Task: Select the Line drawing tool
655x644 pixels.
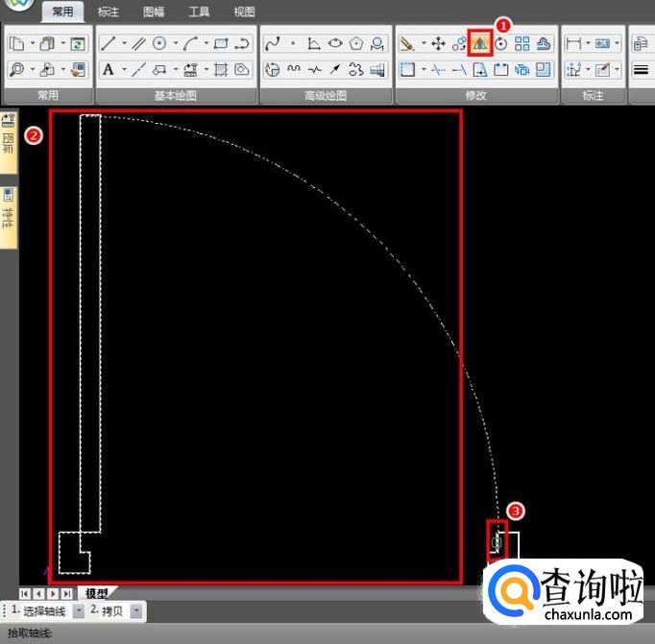Action: [x=109, y=44]
